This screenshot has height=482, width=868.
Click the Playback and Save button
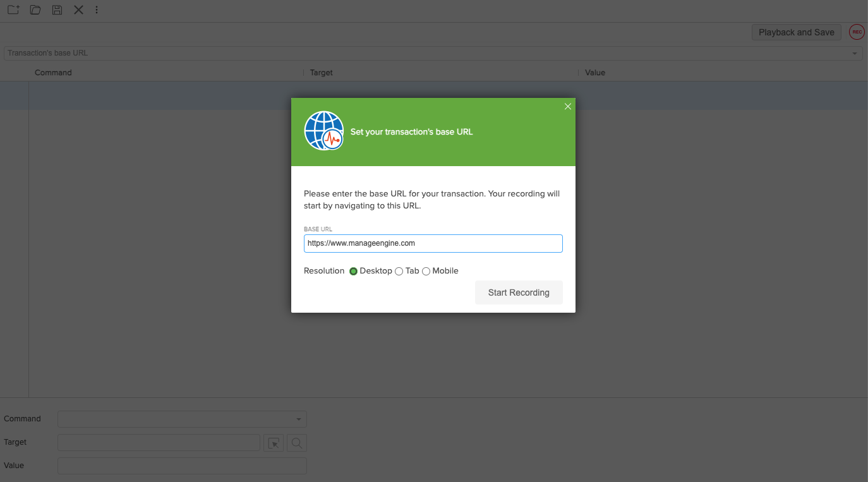coord(796,32)
